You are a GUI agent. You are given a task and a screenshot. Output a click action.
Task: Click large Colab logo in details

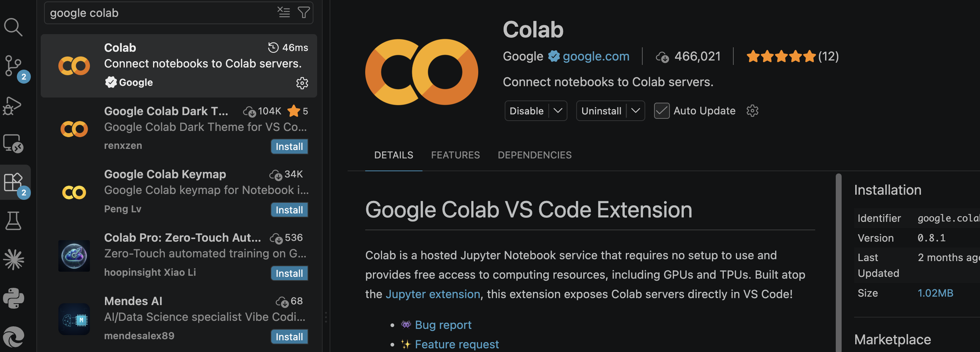pyautogui.click(x=421, y=72)
